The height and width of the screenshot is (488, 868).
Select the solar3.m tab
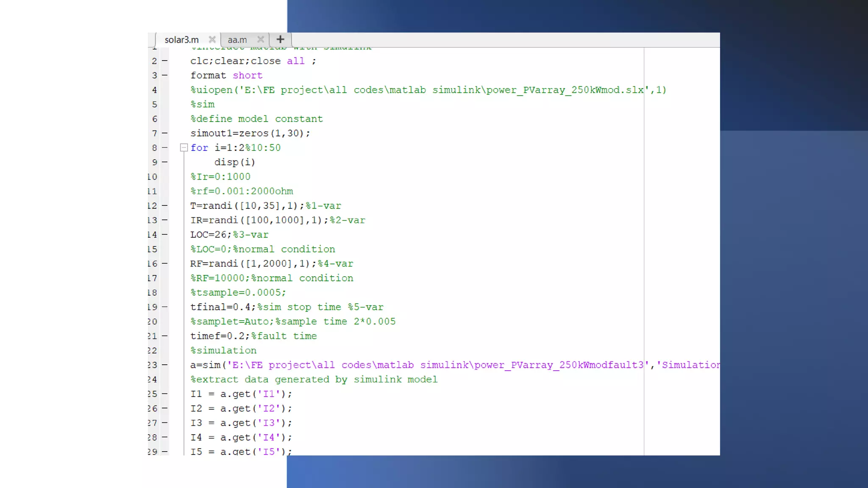pyautogui.click(x=181, y=40)
